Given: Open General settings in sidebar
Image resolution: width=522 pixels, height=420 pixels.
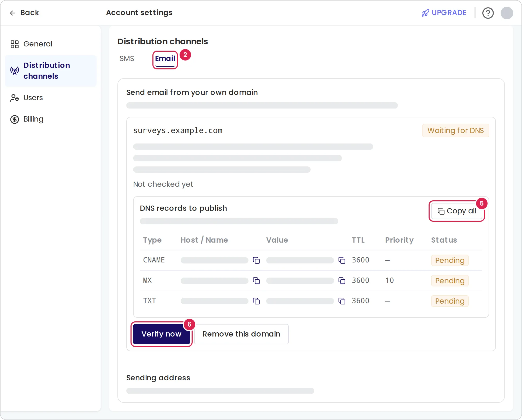Looking at the screenshot, I should [51, 44].
